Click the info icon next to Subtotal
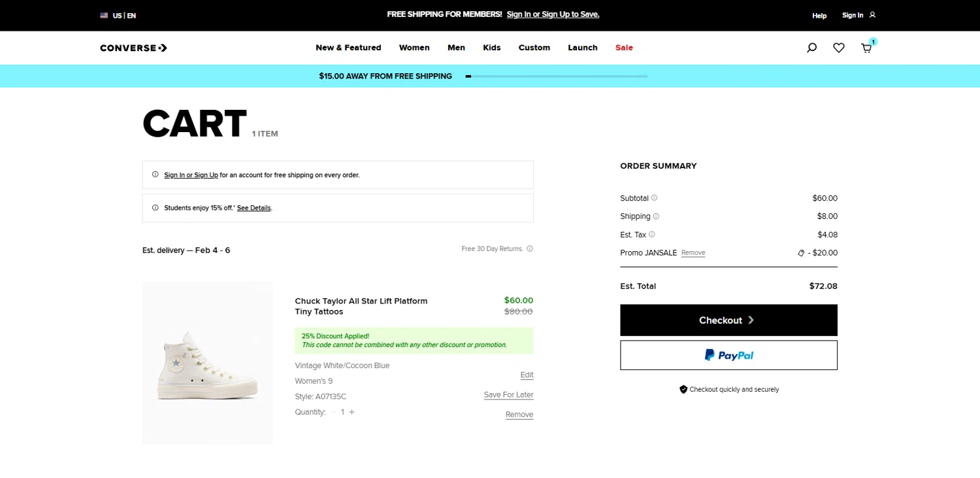Image resolution: width=980 pixels, height=478 pixels. (x=654, y=198)
